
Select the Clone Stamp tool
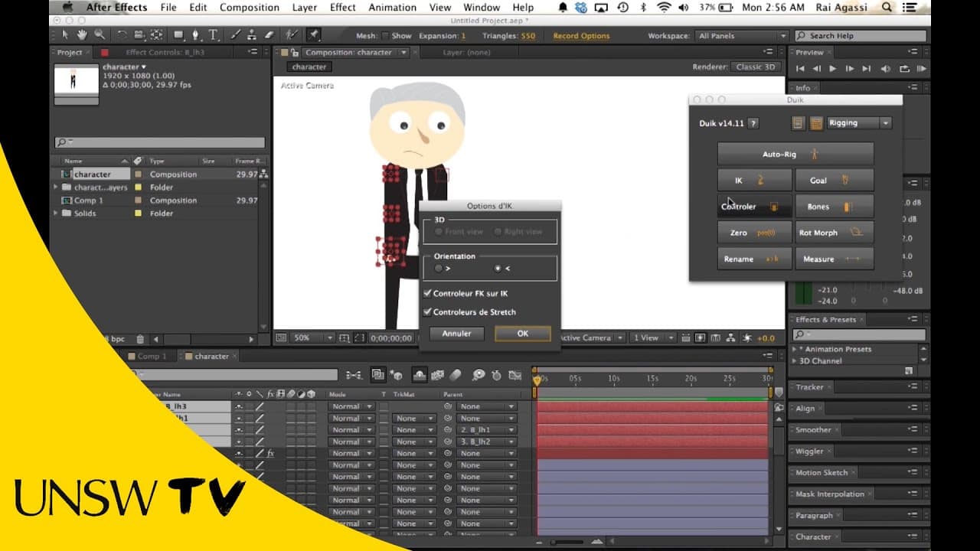[253, 35]
